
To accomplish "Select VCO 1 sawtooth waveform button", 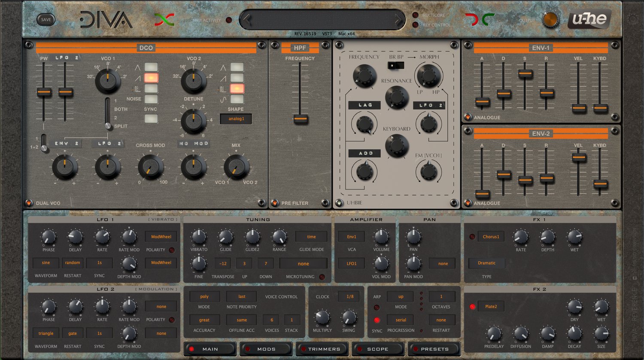I will pyautogui.click(x=151, y=78).
